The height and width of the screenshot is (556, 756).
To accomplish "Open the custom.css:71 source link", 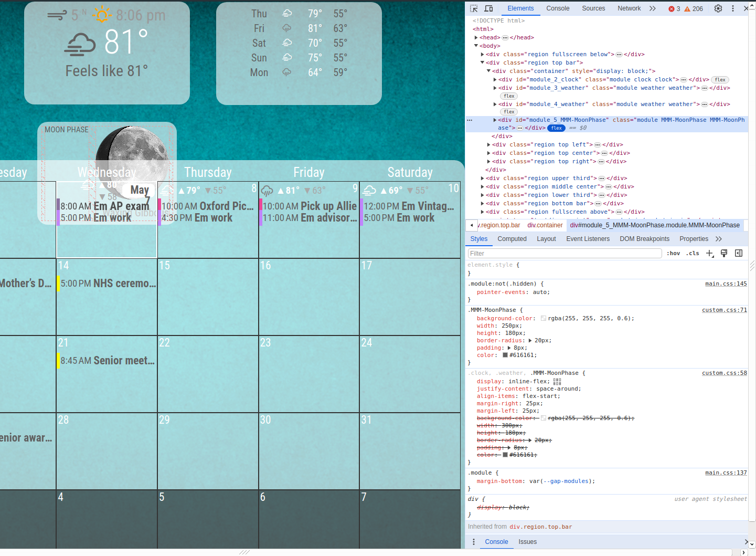I will [724, 310].
